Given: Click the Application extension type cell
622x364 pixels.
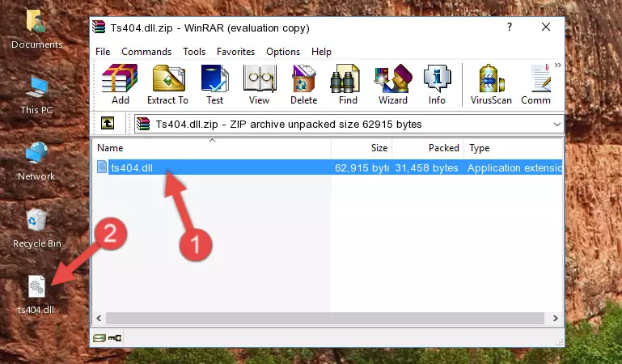Looking at the screenshot, I should [514, 167].
